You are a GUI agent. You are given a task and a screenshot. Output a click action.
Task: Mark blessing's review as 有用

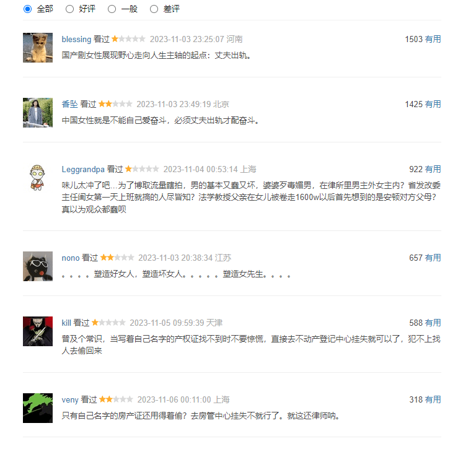click(433, 39)
